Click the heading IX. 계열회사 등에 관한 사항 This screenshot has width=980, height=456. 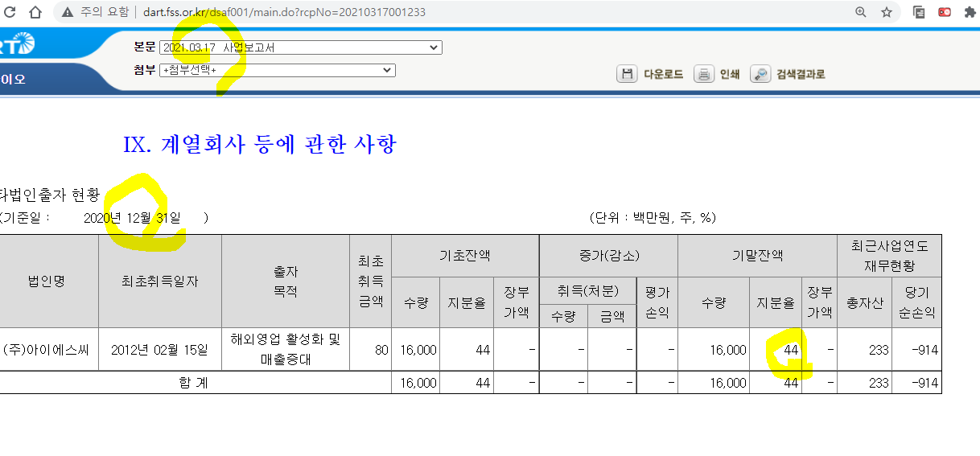click(x=259, y=145)
